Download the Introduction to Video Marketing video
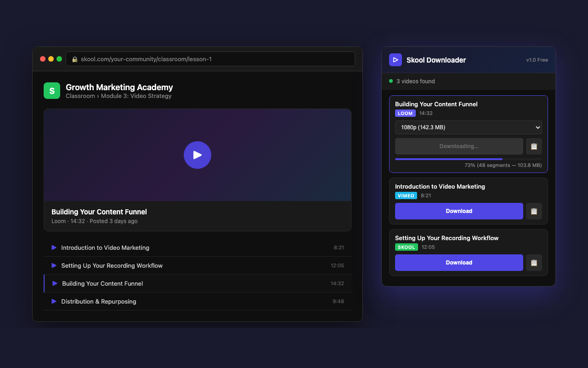This screenshot has height=368, width=588. 459,211
